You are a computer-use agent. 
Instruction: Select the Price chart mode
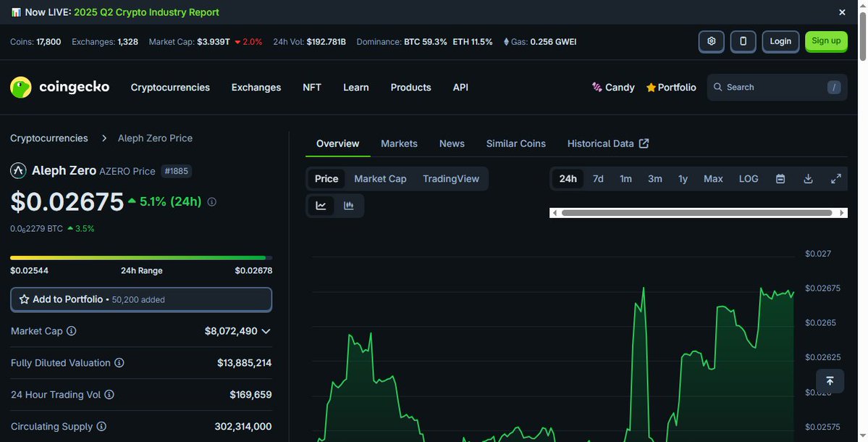pos(326,179)
